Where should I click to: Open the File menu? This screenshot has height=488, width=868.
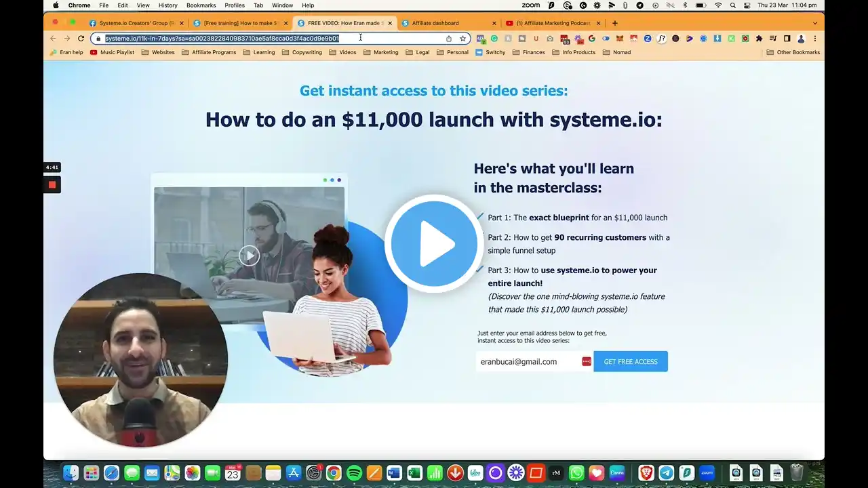[x=104, y=5]
